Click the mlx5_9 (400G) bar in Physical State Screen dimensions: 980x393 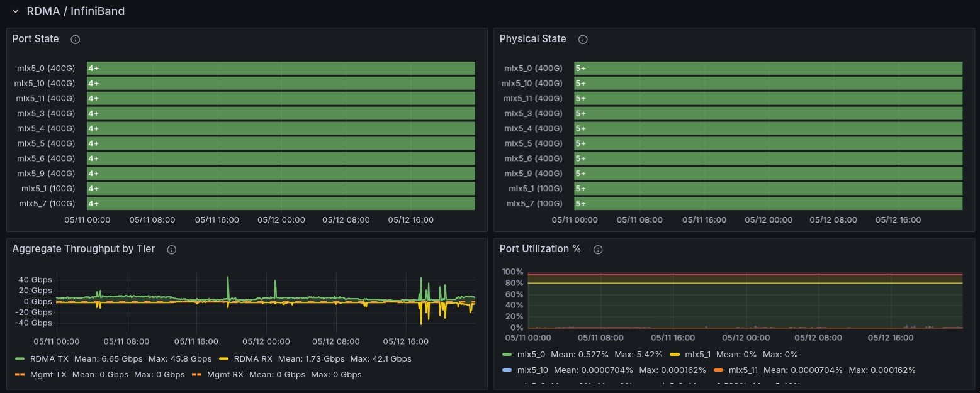click(x=768, y=174)
